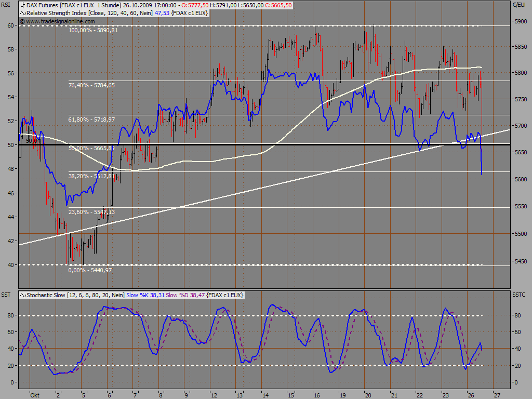Click the Stochastic Slow legend label
Screen dimensions: 532x399
(x=75, y=295)
